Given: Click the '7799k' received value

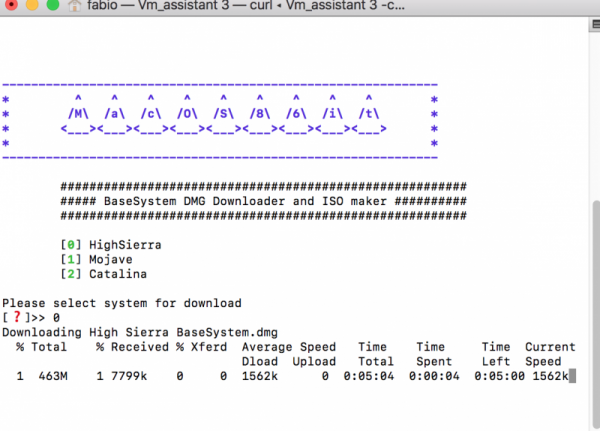Looking at the screenshot, I should (x=129, y=376).
